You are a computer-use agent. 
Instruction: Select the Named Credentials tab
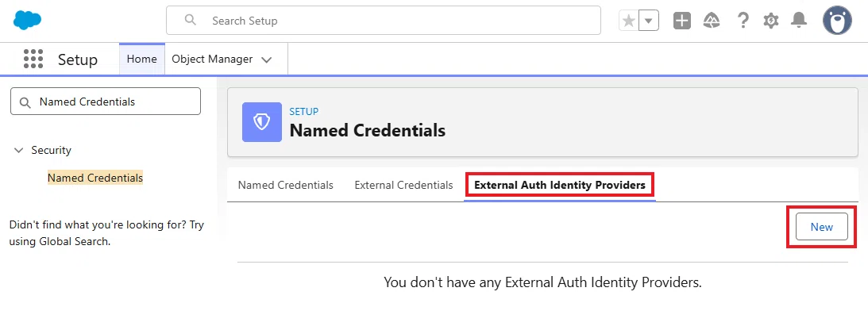point(286,185)
